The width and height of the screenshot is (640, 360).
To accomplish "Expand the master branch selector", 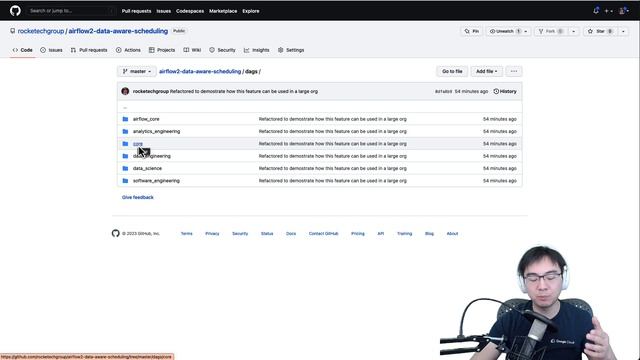I will point(137,71).
